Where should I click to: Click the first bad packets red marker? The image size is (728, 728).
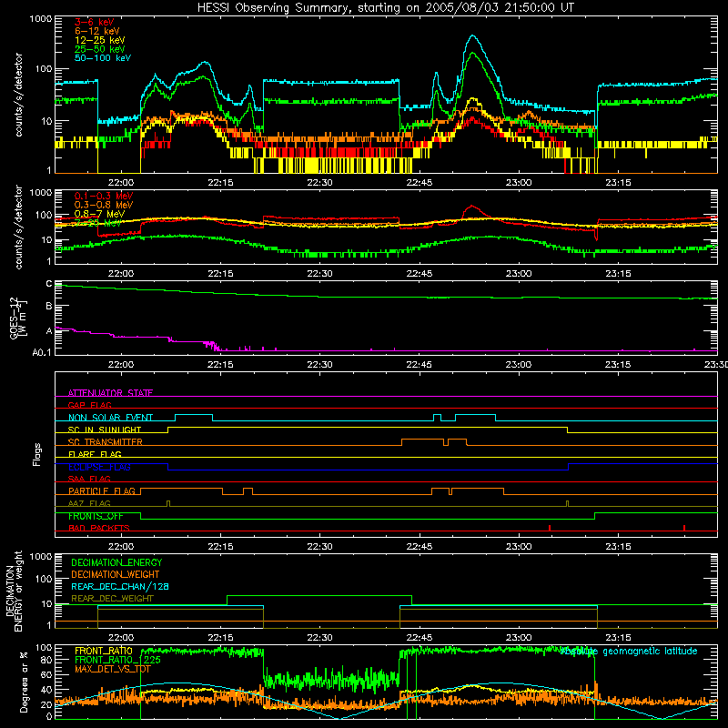coord(550,528)
